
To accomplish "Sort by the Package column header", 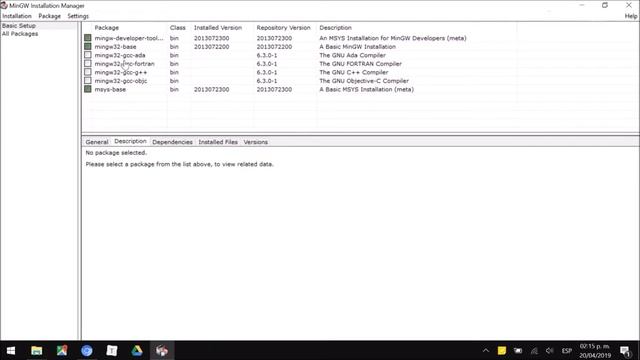I will [x=107, y=28].
